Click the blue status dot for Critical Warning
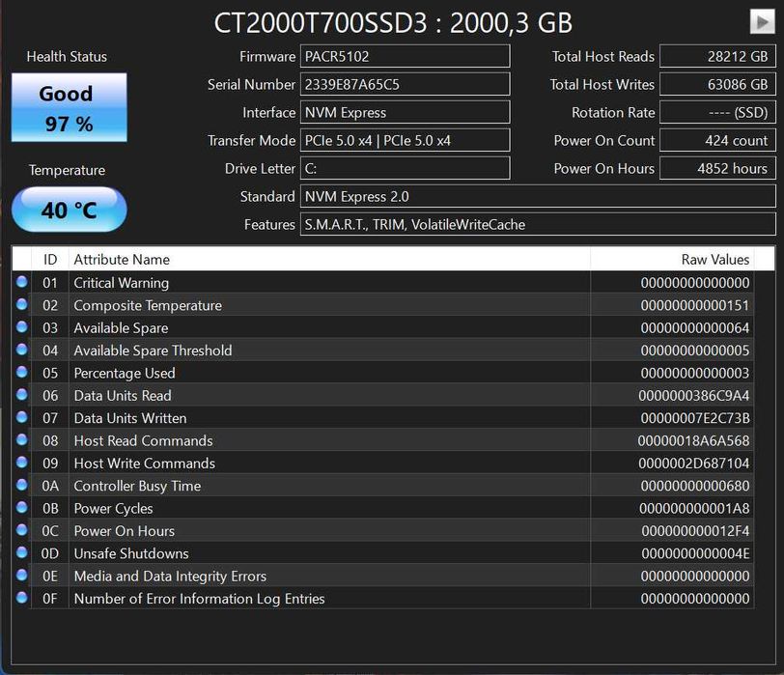The width and height of the screenshot is (784, 675). pos(21,282)
